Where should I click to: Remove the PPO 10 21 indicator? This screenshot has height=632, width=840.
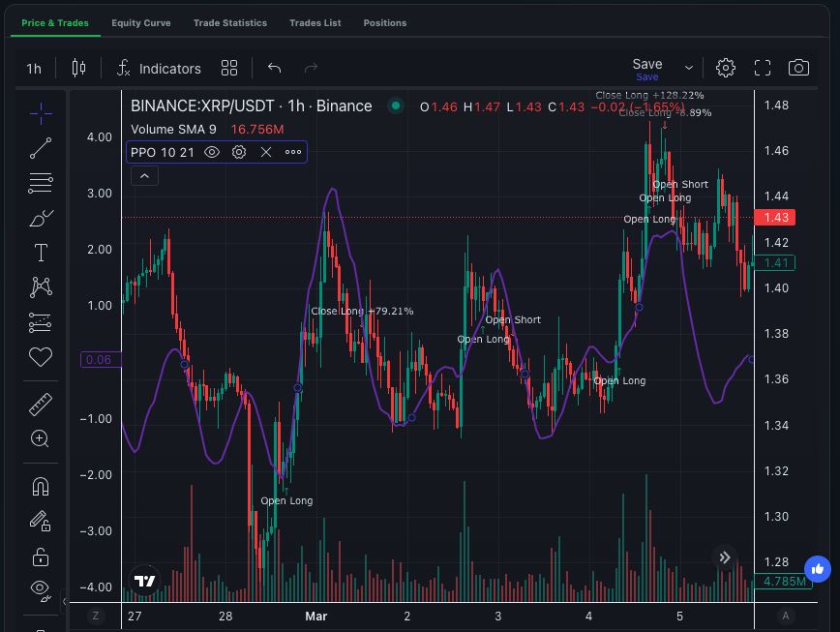266,152
